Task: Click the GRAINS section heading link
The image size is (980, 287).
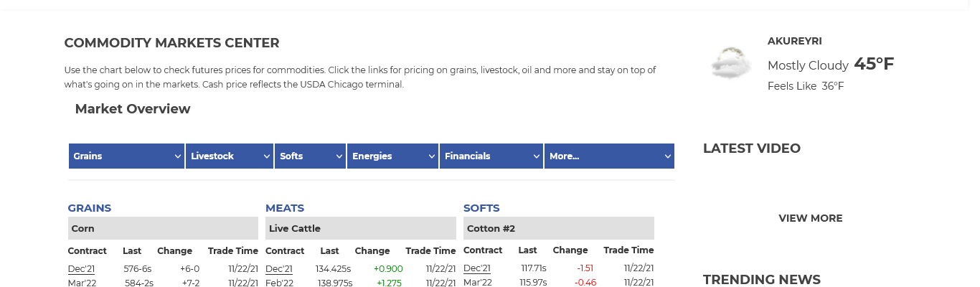Action: [x=90, y=208]
